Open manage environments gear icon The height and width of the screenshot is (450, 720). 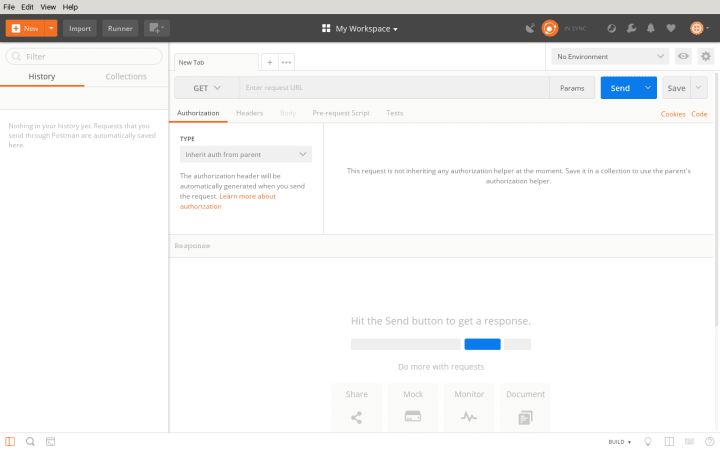(706, 56)
